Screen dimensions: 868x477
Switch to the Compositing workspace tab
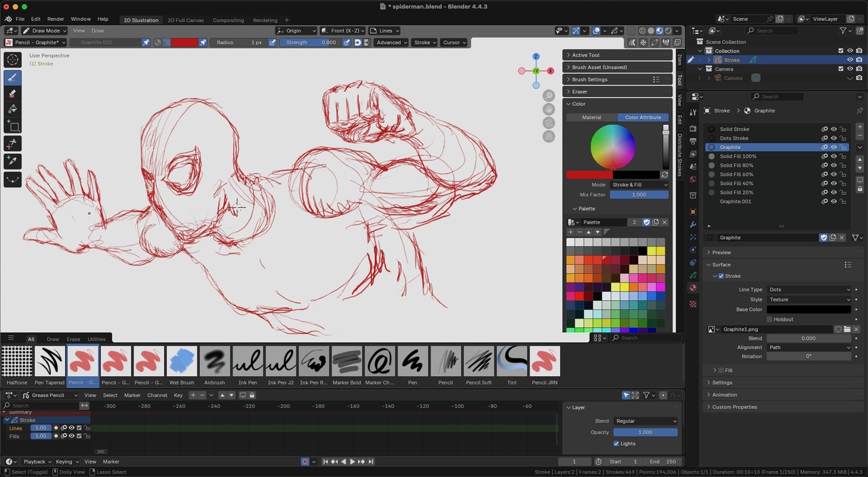pos(229,20)
